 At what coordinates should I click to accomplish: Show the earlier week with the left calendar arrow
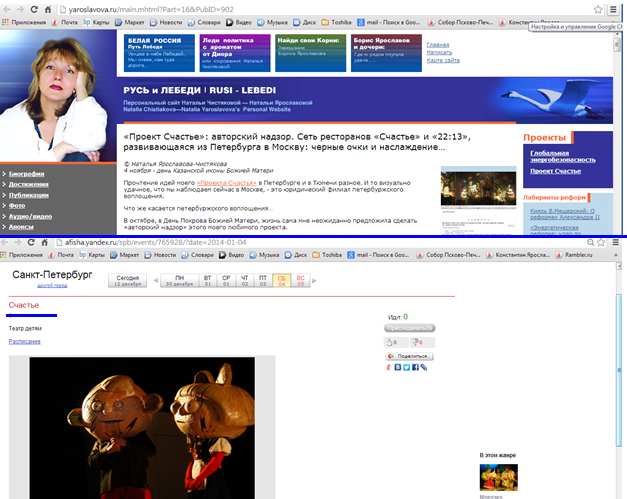coord(156,280)
